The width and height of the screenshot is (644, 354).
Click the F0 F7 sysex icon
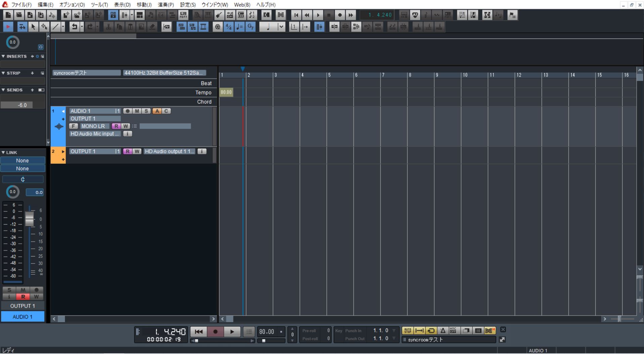coord(183,15)
